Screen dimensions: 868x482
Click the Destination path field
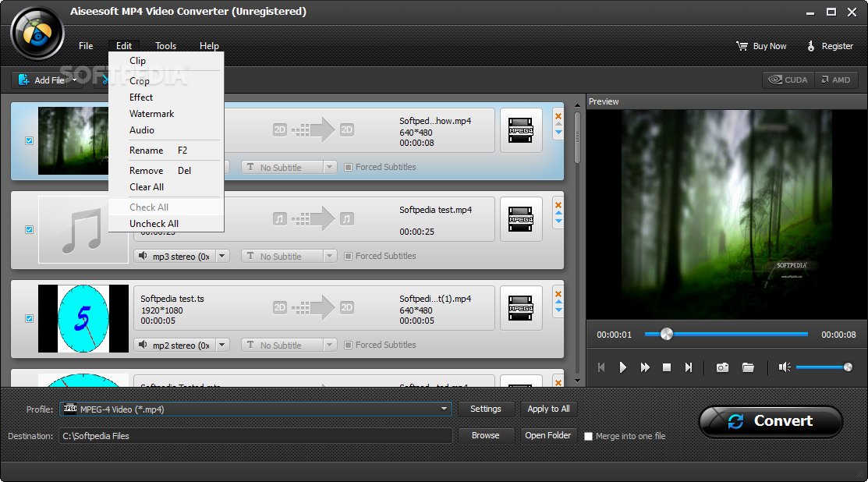[256, 436]
